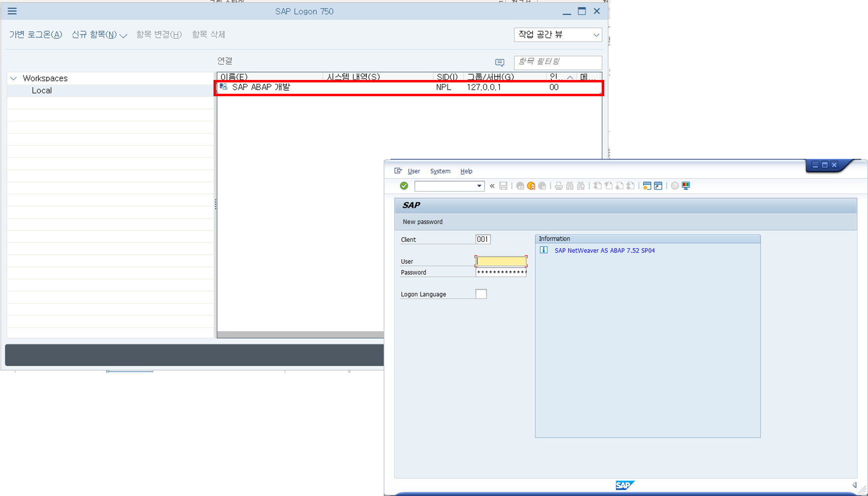868x496 pixels.
Task: Click the green Enter checkmark icon
Action: pos(404,186)
